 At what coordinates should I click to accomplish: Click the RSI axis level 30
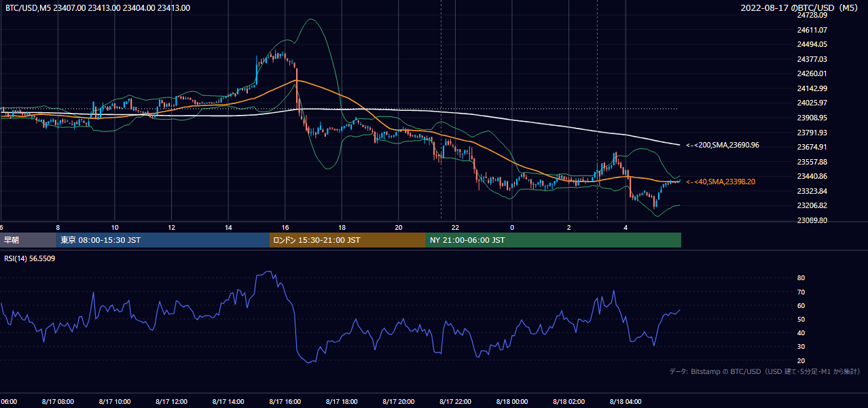pos(801,346)
